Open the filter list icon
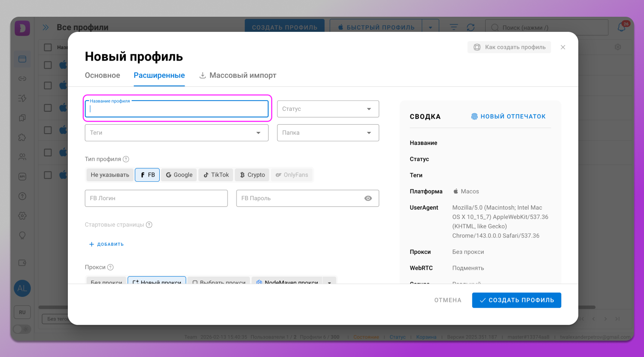 (x=454, y=27)
